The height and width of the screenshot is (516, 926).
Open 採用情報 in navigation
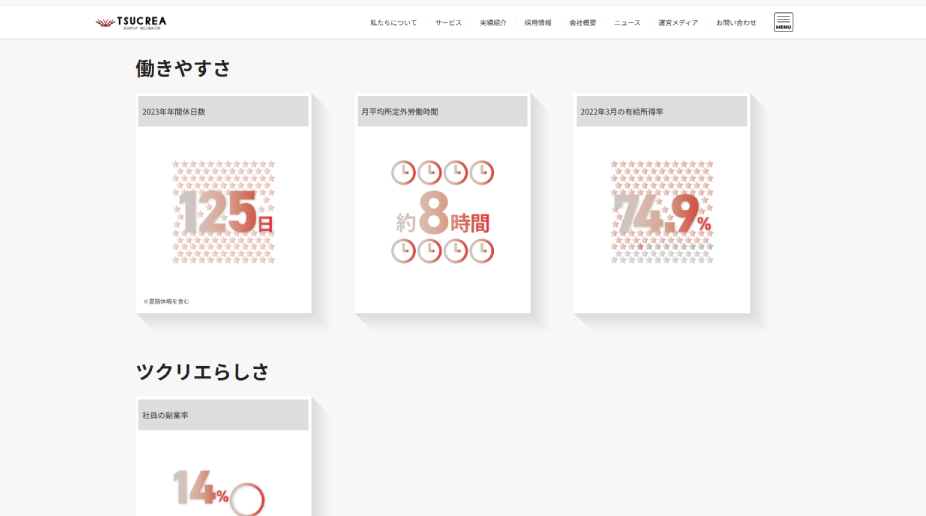point(537,22)
